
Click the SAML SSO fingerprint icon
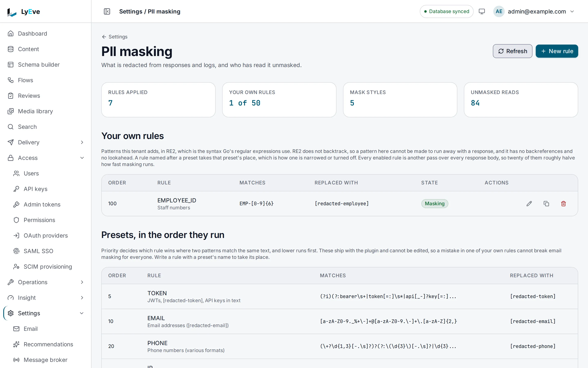[16, 251]
